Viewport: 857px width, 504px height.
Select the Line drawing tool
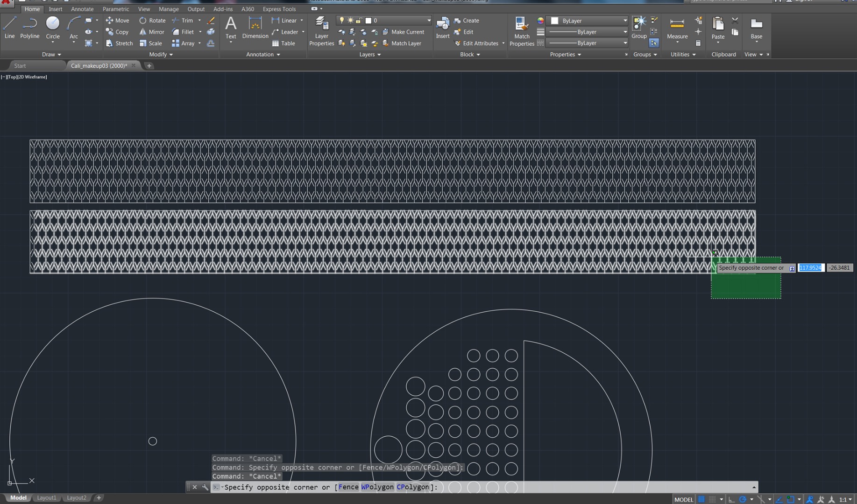point(9,28)
